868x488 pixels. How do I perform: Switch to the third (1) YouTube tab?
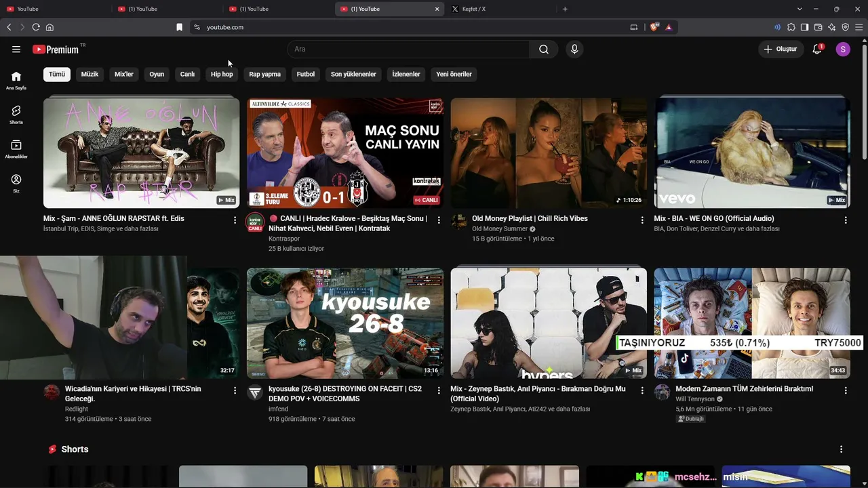pos(278,9)
